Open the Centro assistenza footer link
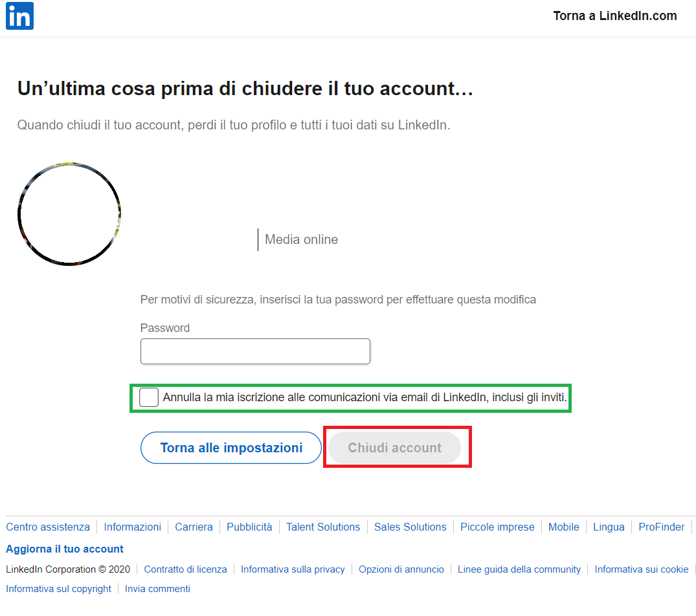 pos(48,527)
